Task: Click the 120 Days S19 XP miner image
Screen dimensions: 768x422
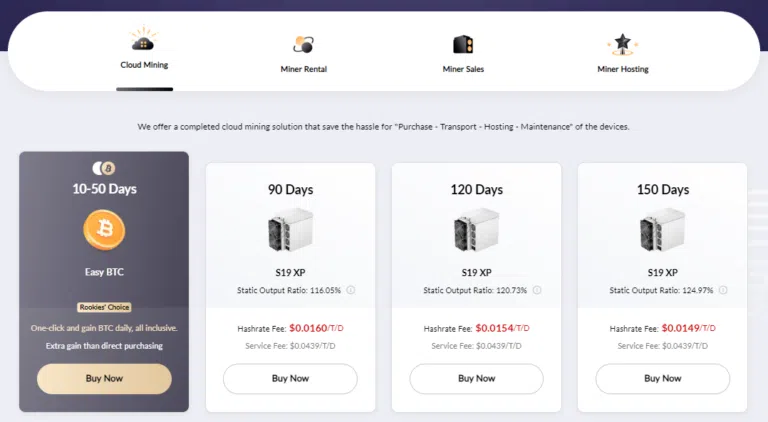Action: (477, 230)
